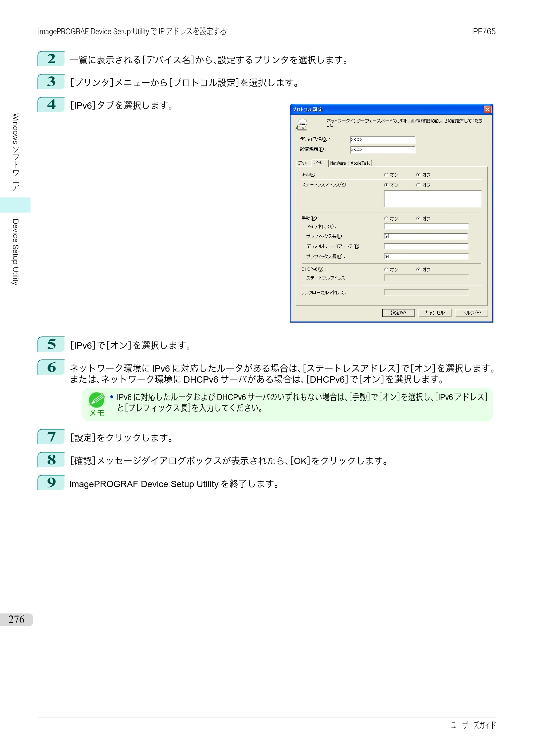Click the Windows ソフトウエア sidebar text

(x=15, y=152)
